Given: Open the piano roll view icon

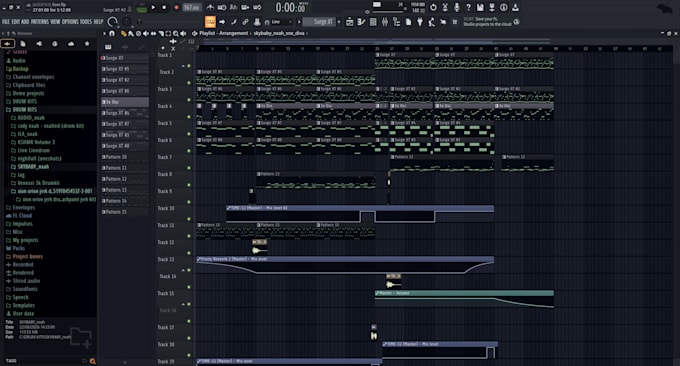Looking at the screenshot, I should 361,22.
